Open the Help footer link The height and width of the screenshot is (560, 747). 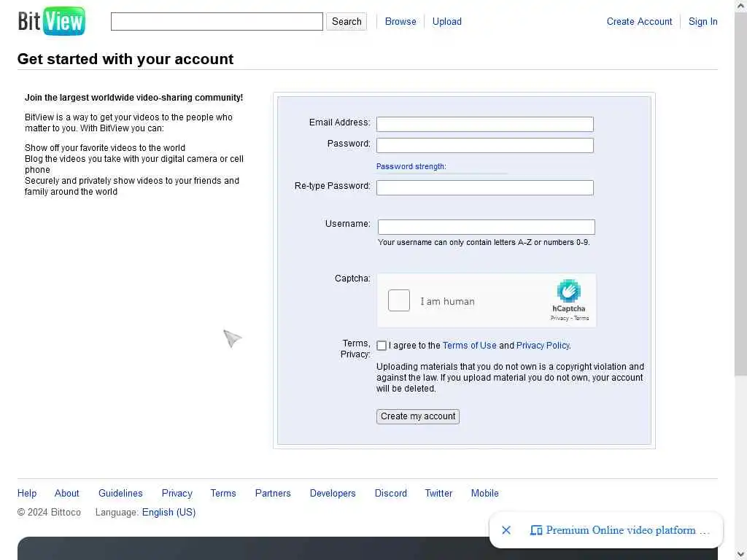coord(27,494)
